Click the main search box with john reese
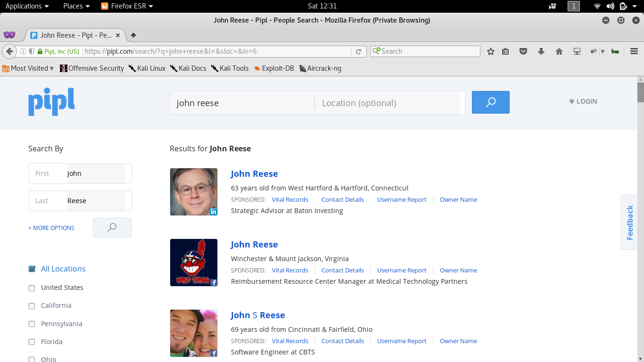The width and height of the screenshot is (644, 362). [x=242, y=103]
